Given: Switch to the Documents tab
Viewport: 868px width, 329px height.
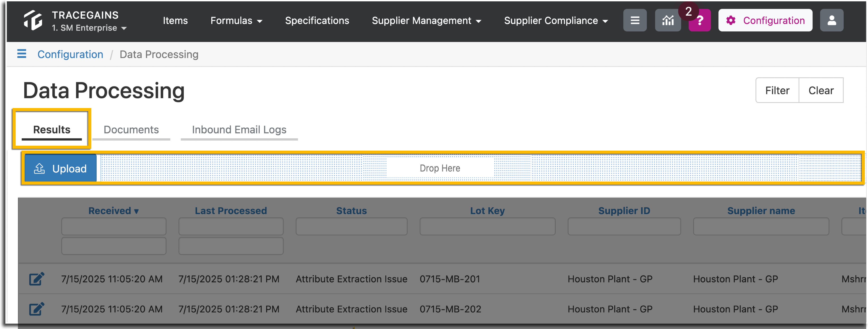Looking at the screenshot, I should [131, 130].
